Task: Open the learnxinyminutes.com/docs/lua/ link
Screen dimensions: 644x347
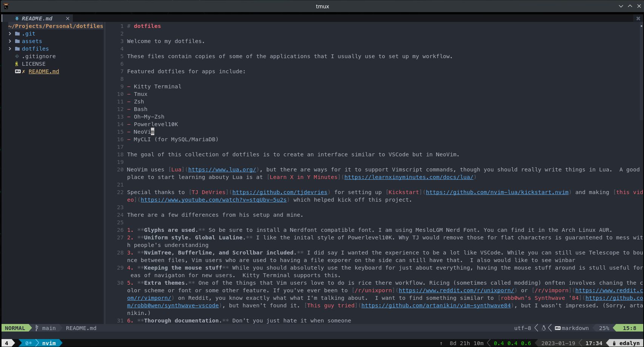Action: [409, 177]
